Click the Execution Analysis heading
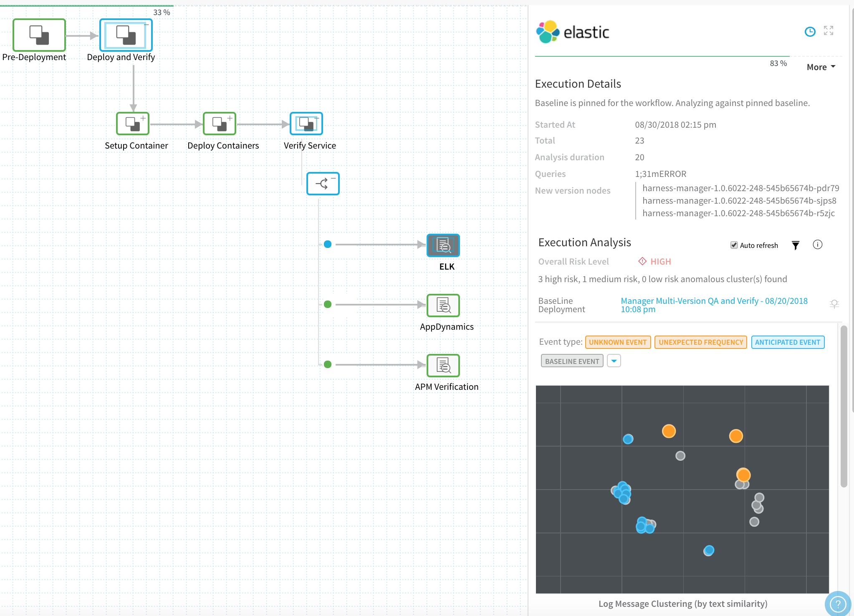 click(x=585, y=242)
